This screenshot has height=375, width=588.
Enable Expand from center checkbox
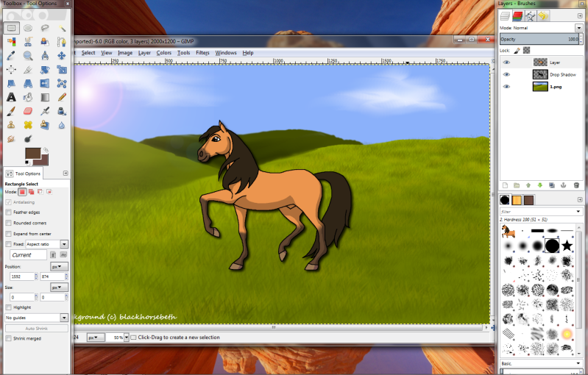[x=9, y=234]
